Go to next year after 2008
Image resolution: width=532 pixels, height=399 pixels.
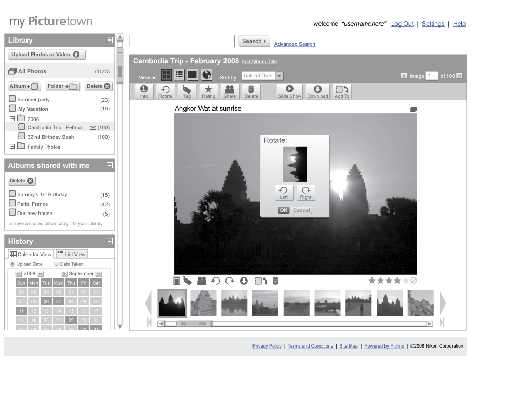coord(41,274)
